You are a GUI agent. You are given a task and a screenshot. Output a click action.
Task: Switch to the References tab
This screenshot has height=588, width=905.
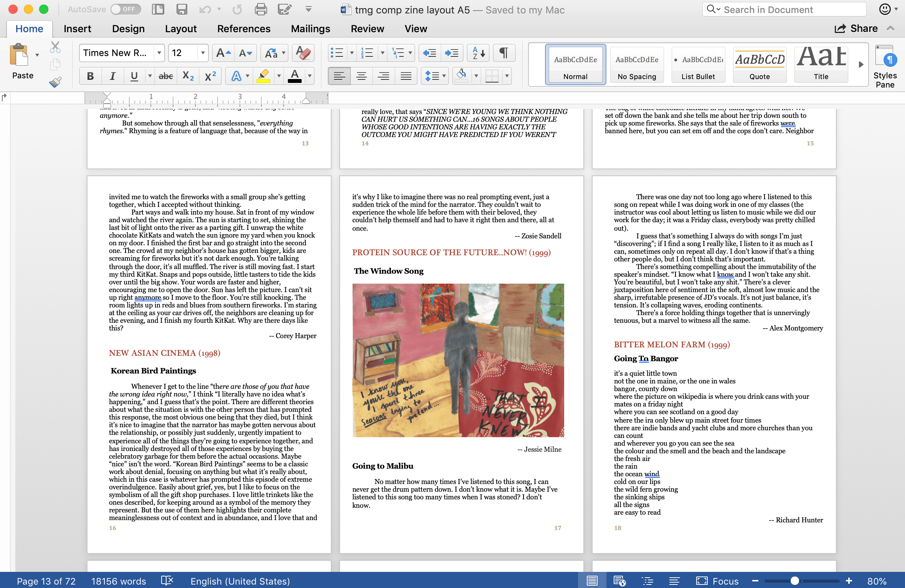pos(244,28)
